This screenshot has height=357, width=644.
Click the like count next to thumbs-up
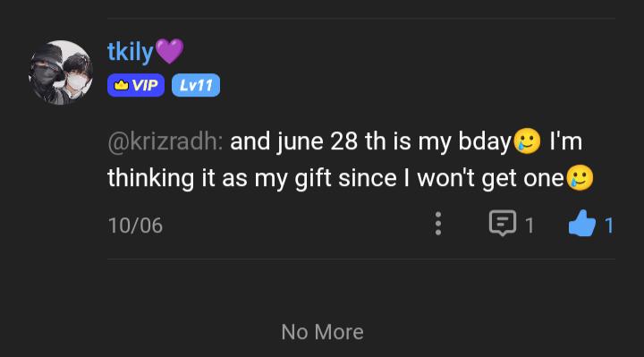pos(609,225)
